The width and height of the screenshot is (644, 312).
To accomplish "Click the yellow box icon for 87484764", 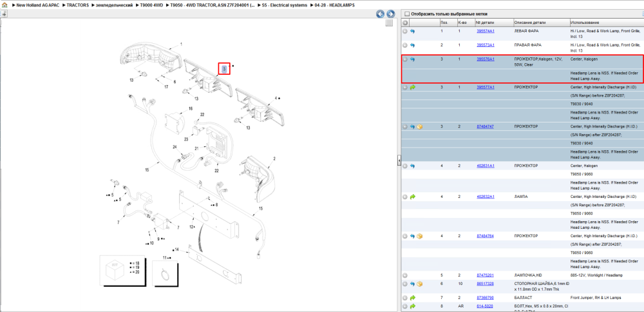I will point(420,236).
